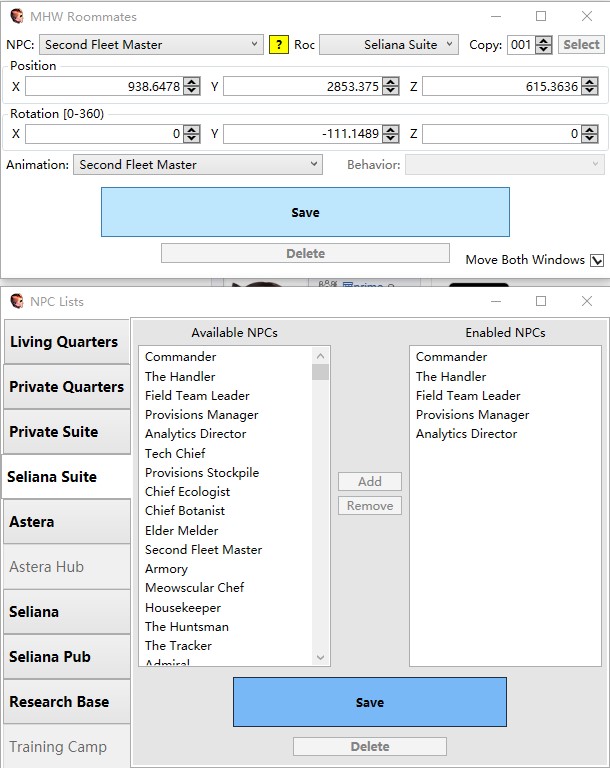The image size is (610, 768).
Task: Switch to the Private Quarters tab
Action: click(67, 386)
